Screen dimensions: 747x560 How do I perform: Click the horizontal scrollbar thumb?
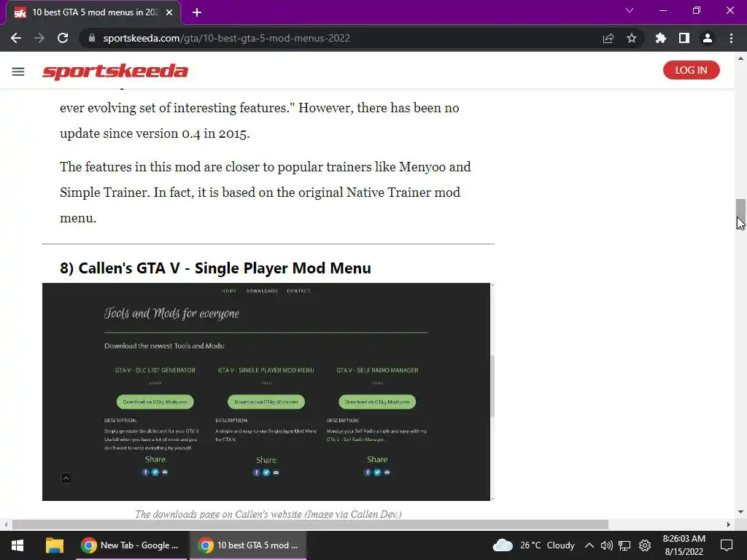[x=310, y=525]
